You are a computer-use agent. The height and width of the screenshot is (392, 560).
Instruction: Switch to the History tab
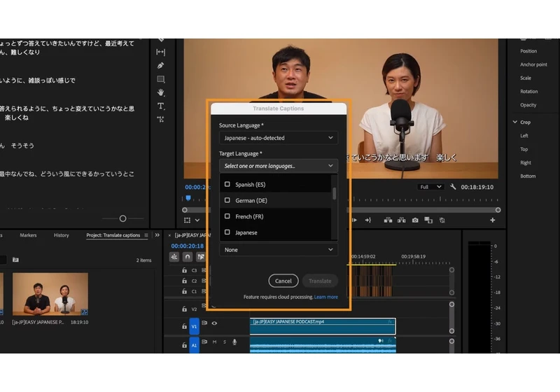pyautogui.click(x=61, y=235)
